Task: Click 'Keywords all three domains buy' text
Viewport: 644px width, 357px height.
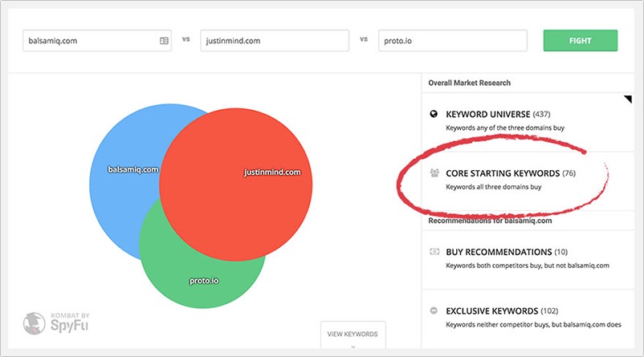Action: (493, 187)
